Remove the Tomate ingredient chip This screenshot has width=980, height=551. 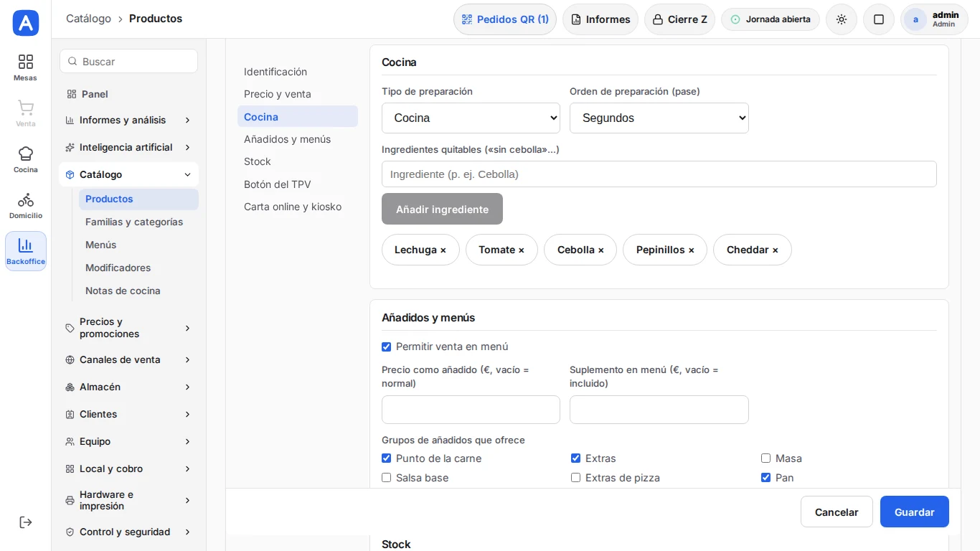pyautogui.click(x=521, y=250)
